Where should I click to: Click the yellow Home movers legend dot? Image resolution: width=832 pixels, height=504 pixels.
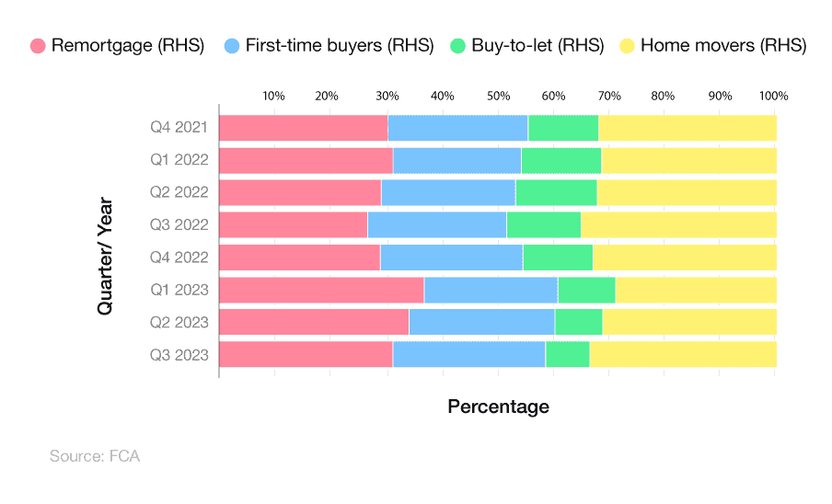[627, 46]
